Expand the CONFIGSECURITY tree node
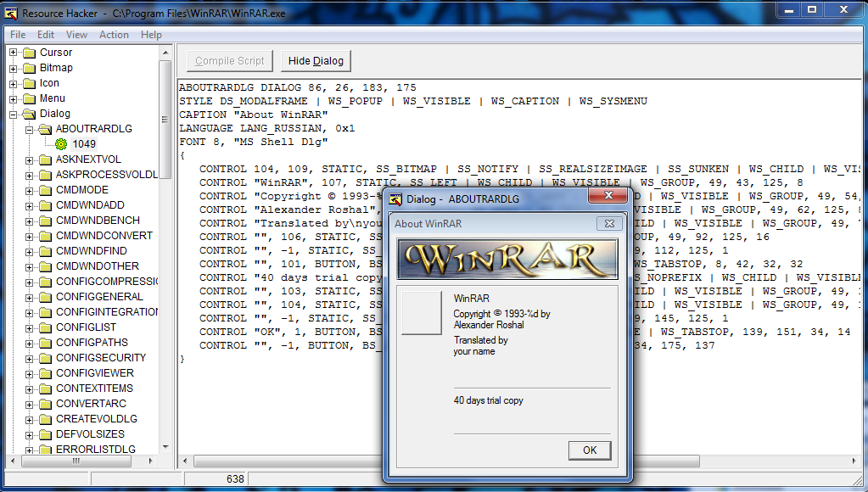The height and width of the screenshot is (492, 868). coord(30,359)
